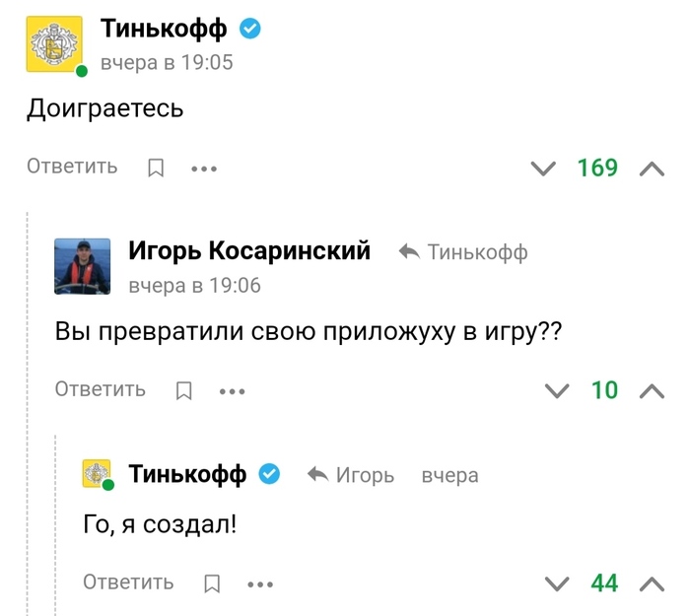This screenshot has height=616, width=690.
Task: Open more options for 'Доиграетесь' comment
Action: point(204,168)
